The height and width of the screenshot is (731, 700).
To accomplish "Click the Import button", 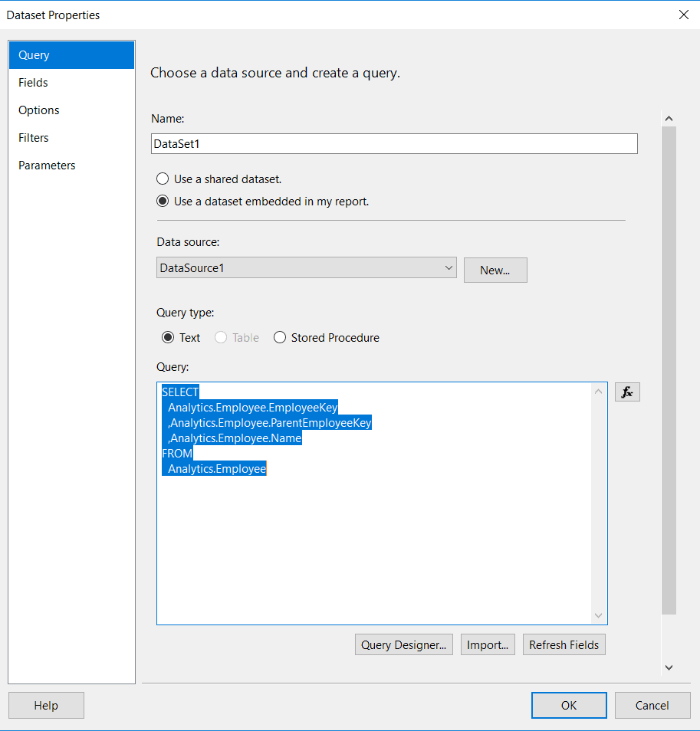I will (x=488, y=644).
